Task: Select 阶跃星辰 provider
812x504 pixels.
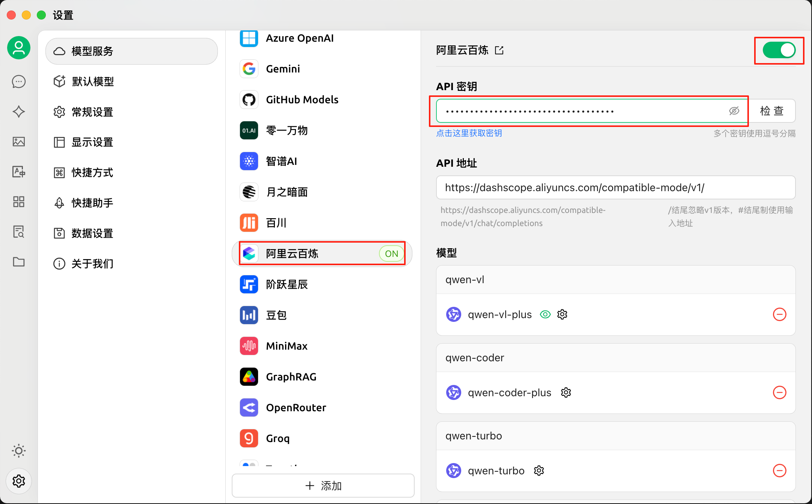Action: tap(322, 284)
